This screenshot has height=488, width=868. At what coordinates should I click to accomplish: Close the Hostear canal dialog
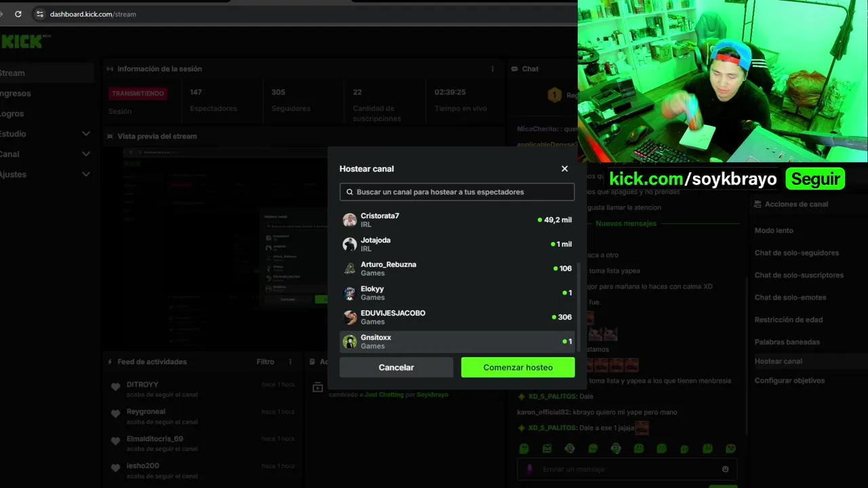564,169
